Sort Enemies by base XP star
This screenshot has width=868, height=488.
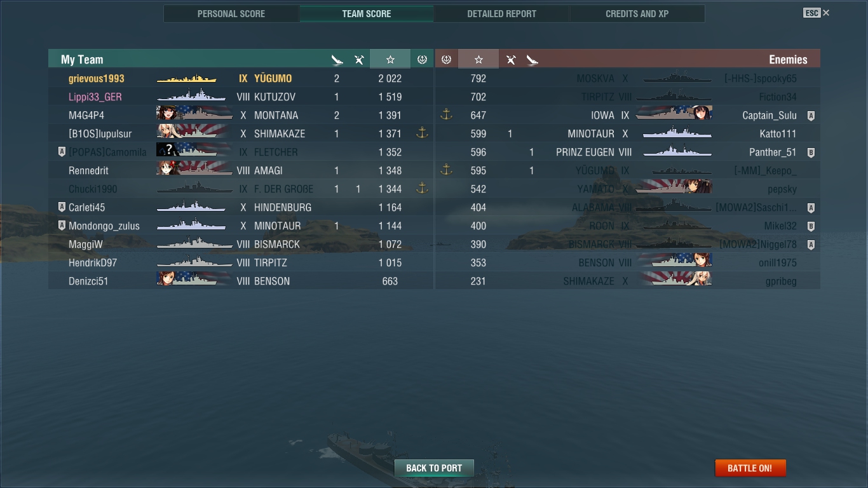(x=478, y=59)
